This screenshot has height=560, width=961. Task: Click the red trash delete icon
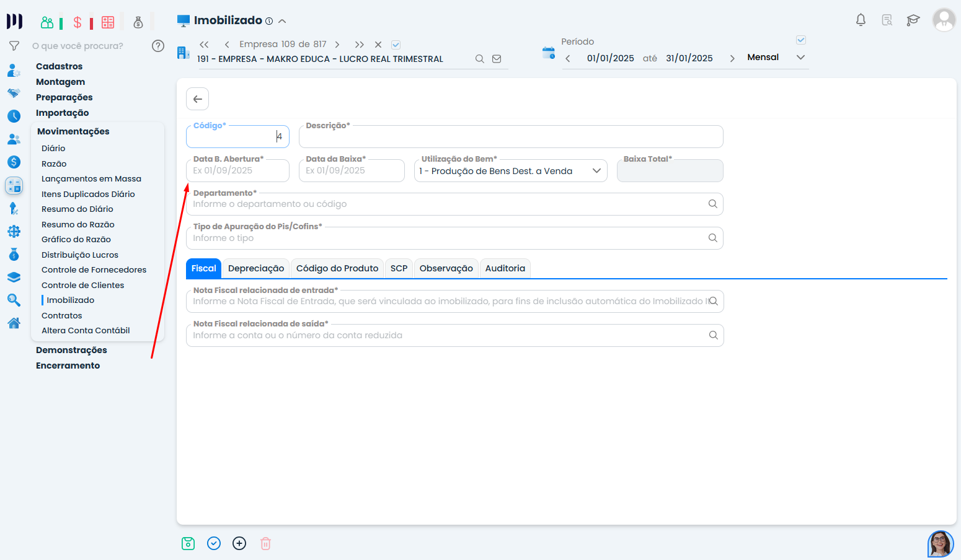(x=265, y=543)
